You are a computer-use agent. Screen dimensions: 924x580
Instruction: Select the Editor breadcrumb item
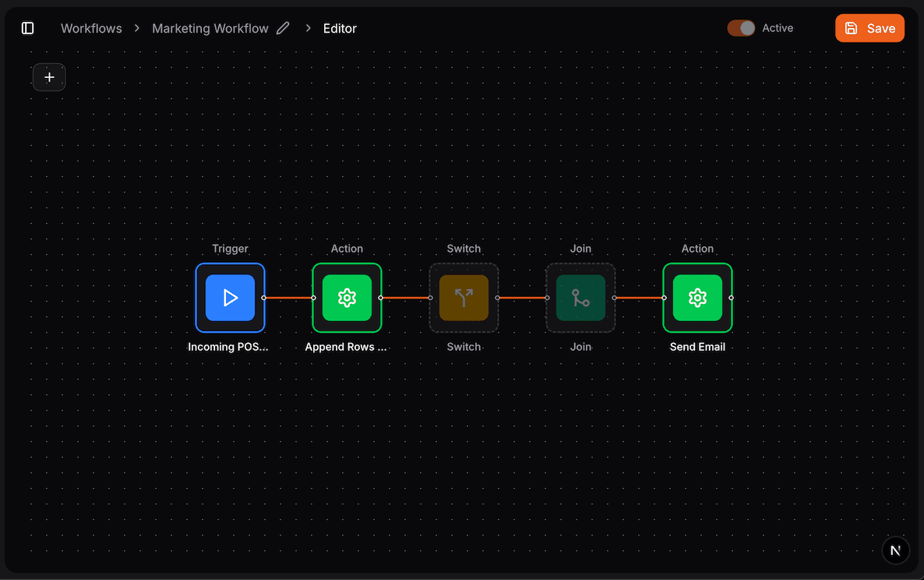click(x=340, y=28)
